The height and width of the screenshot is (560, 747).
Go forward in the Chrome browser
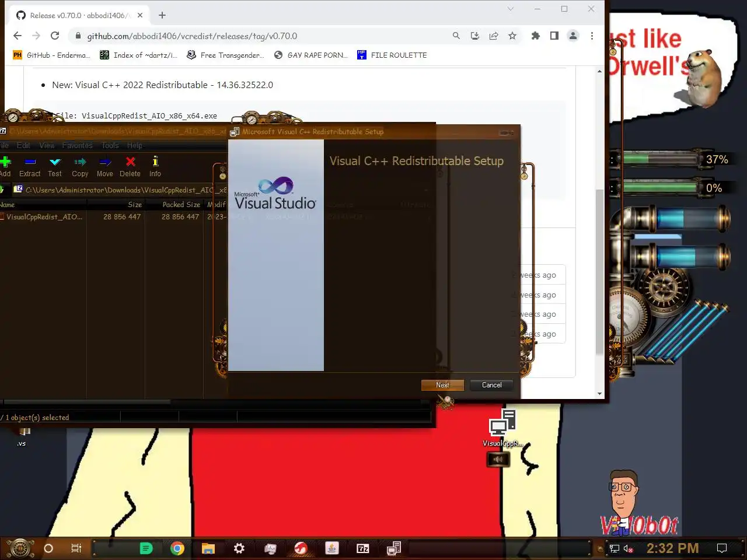tap(36, 36)
